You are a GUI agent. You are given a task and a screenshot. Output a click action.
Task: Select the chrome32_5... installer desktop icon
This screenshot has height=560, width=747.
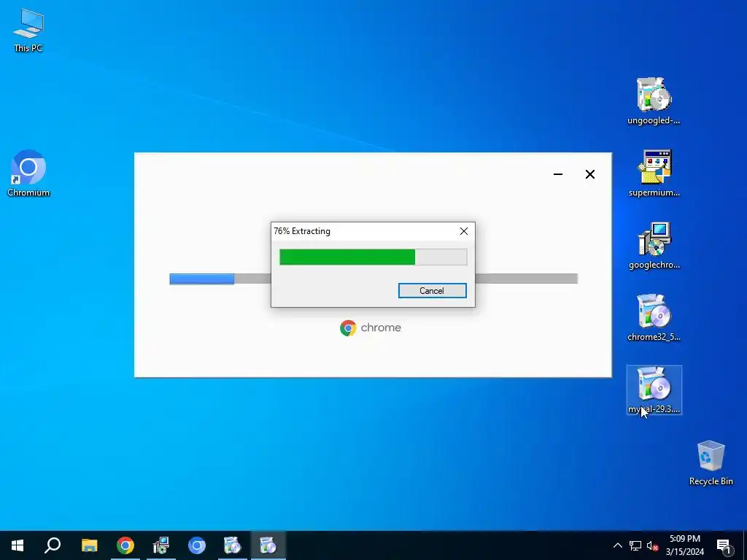pyautogui.click(x=654, y=318)
